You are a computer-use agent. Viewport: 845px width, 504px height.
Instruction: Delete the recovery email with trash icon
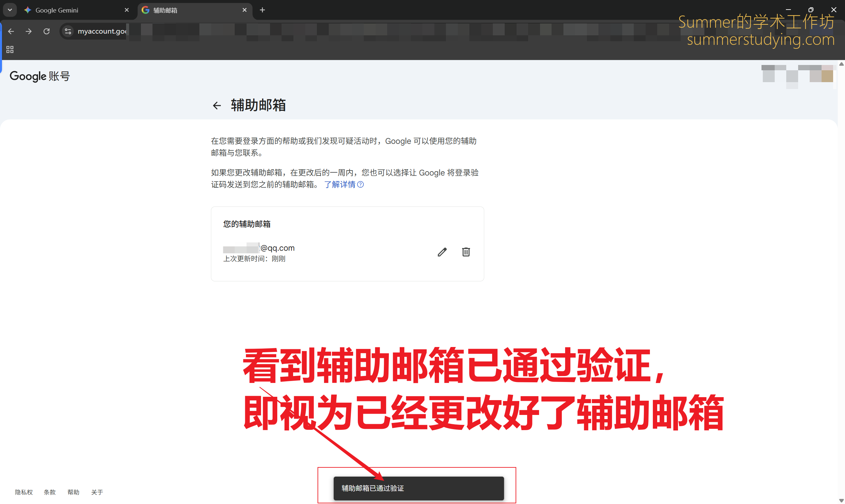click(466, 252)
